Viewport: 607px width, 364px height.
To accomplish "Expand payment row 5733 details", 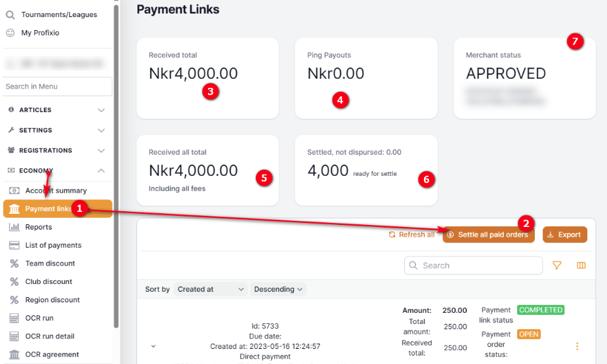I will pyautogui.click(x=154, y=346).
